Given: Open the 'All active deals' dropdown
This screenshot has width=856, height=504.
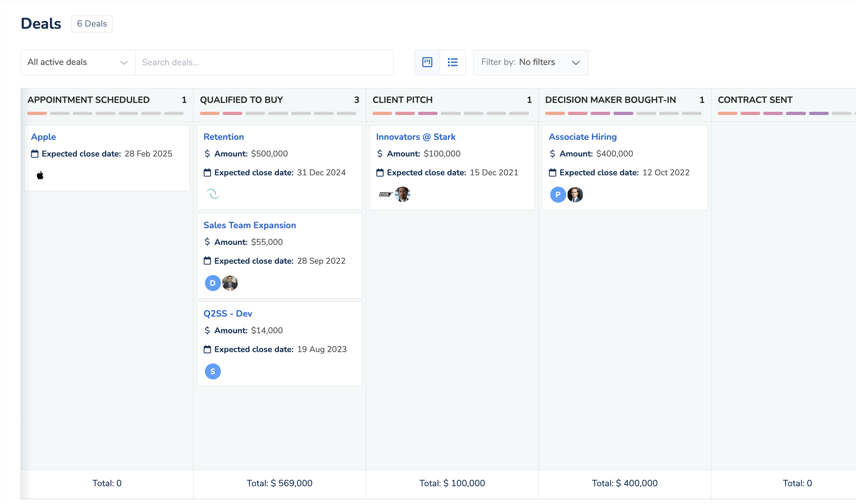Looking at the screenshot, I should [78, 62].
